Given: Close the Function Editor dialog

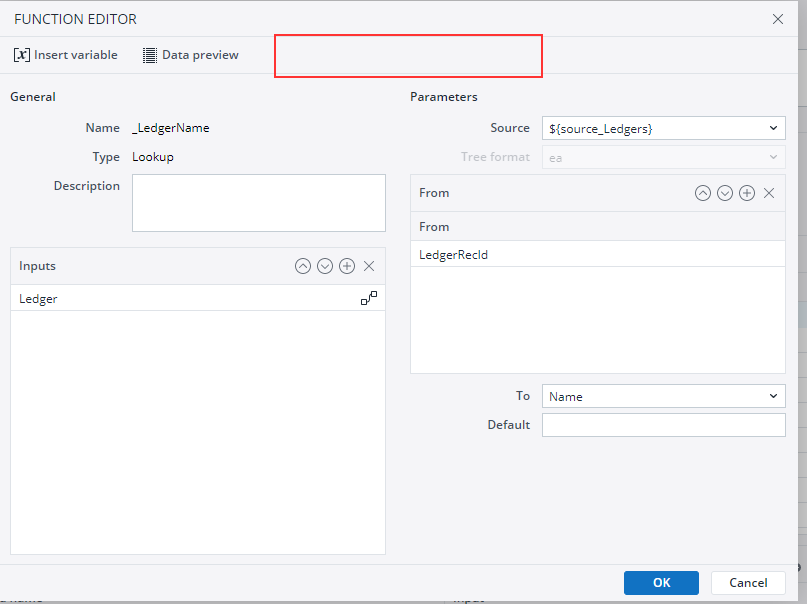Looking at the screenshot, I should 778,19.
